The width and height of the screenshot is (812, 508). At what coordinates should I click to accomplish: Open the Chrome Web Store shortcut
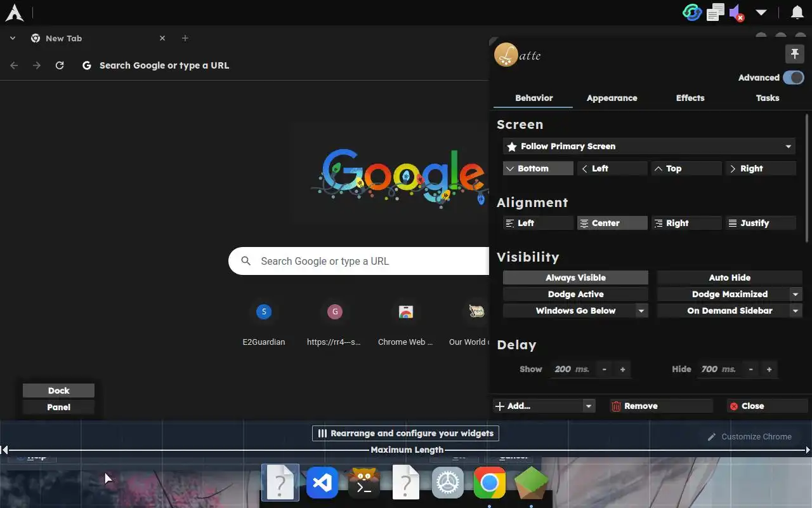tap(405, 324)
